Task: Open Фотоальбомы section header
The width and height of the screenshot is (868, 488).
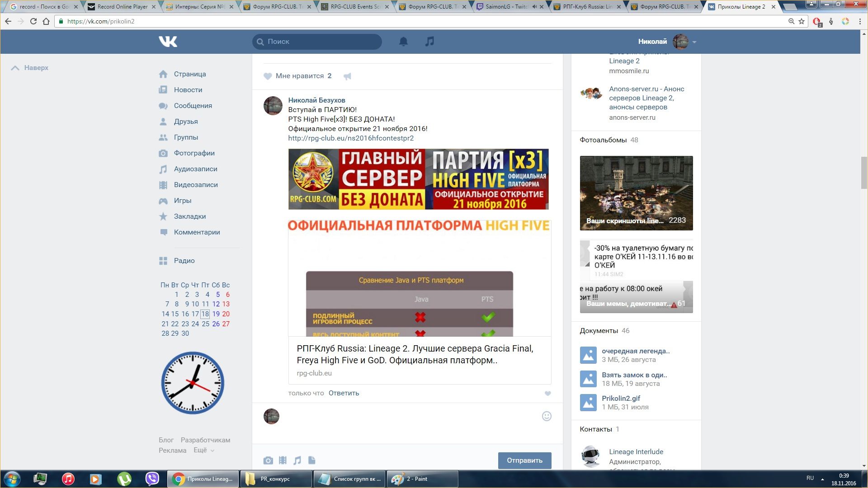Action: 603,140
